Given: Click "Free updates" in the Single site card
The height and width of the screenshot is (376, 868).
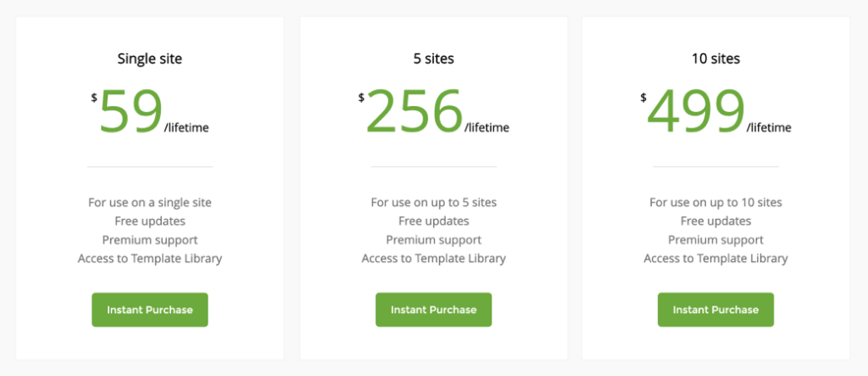Looking at the screenshot, I should 149,222.
